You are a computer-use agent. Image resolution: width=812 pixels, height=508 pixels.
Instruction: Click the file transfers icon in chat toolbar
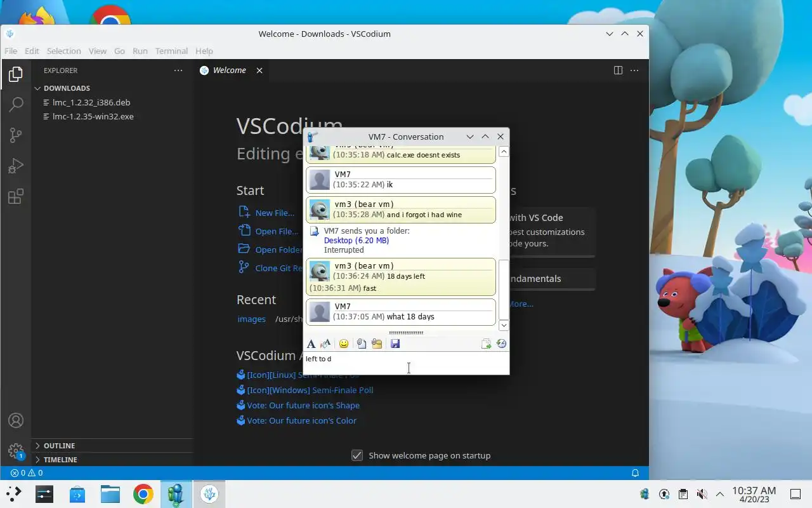[x=486, y=344]
